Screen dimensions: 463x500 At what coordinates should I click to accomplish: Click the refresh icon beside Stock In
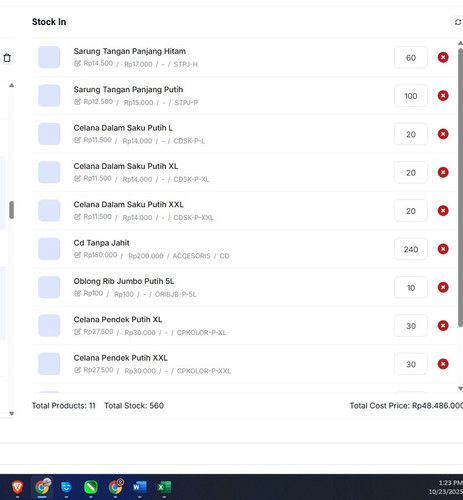[x=458, y=22]
